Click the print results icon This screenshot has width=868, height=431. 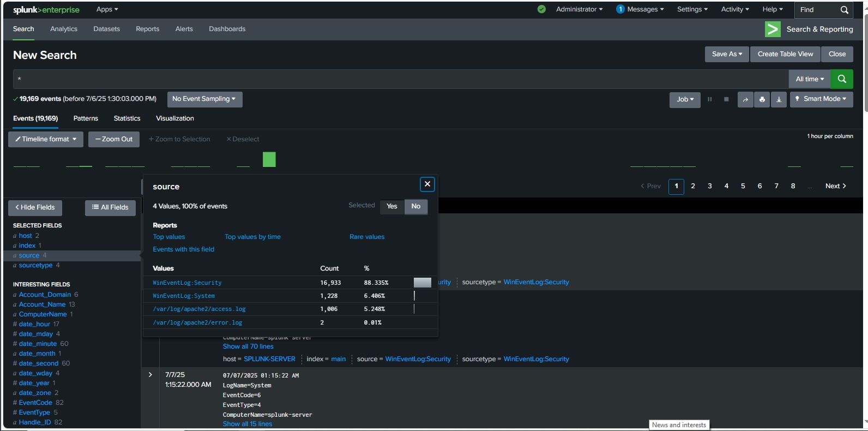(762, 99)
